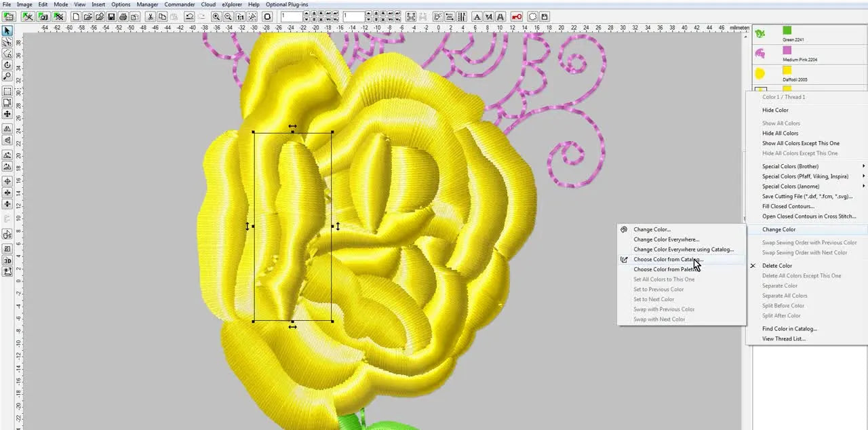This screenshot has height=430, width=868.
Task: Click the second numeric input field in toolbar
Action: (x=353, y=16)
